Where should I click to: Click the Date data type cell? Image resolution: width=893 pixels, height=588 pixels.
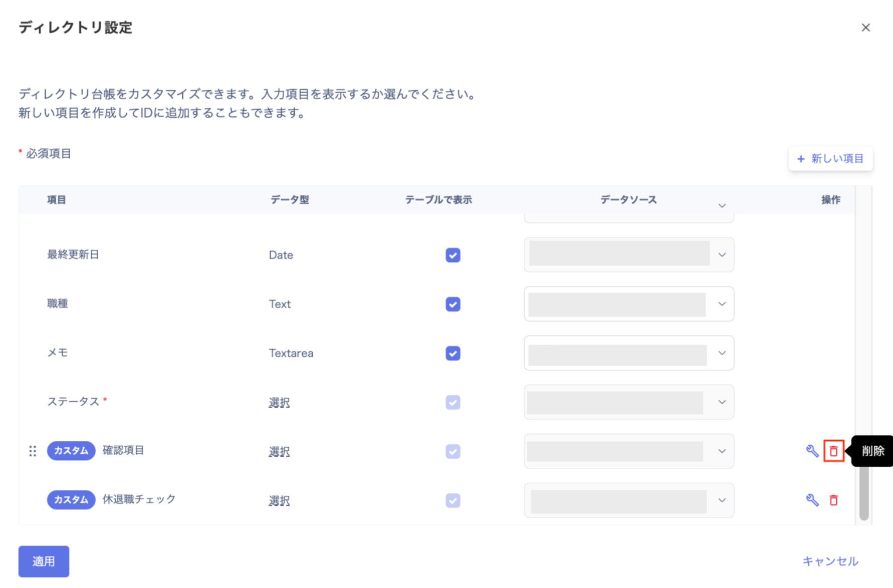(x=281, y=255)
